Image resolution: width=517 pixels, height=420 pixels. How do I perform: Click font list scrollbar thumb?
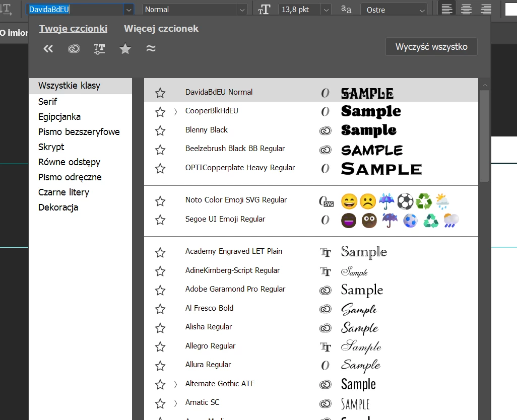(x=484, y=135)
